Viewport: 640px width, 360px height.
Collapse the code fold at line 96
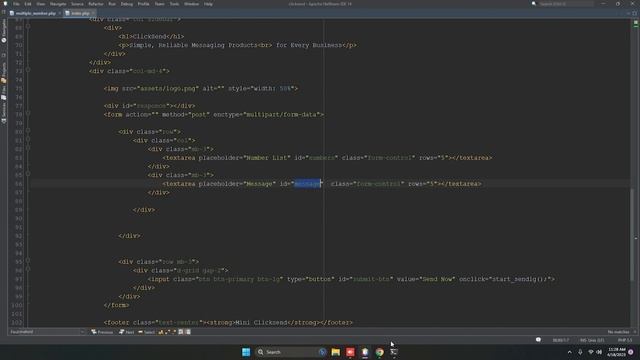point(28,269)
